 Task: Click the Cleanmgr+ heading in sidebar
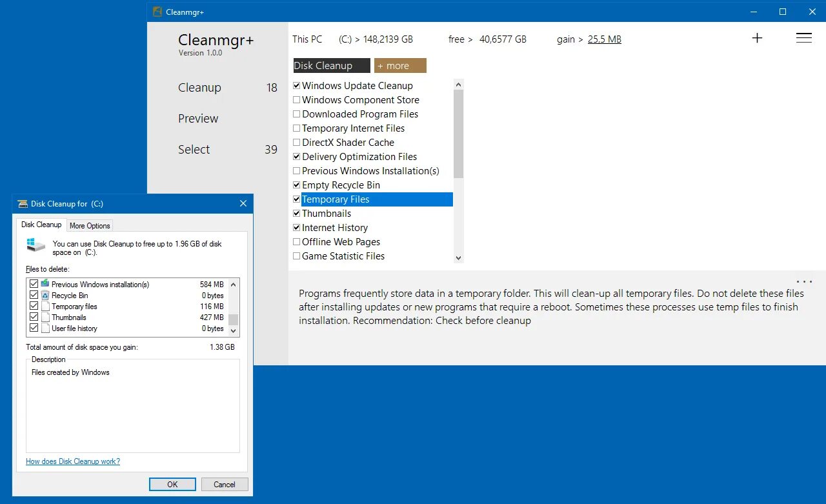216,39
